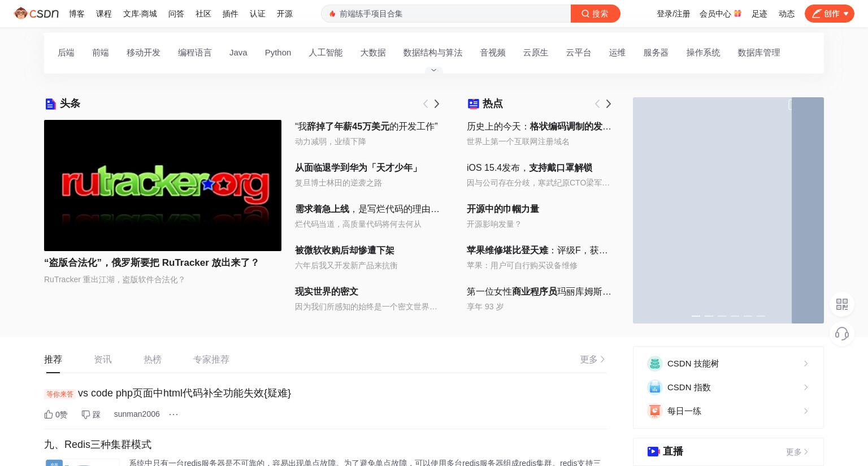Open 足迹 link

(x=759, y=14)
